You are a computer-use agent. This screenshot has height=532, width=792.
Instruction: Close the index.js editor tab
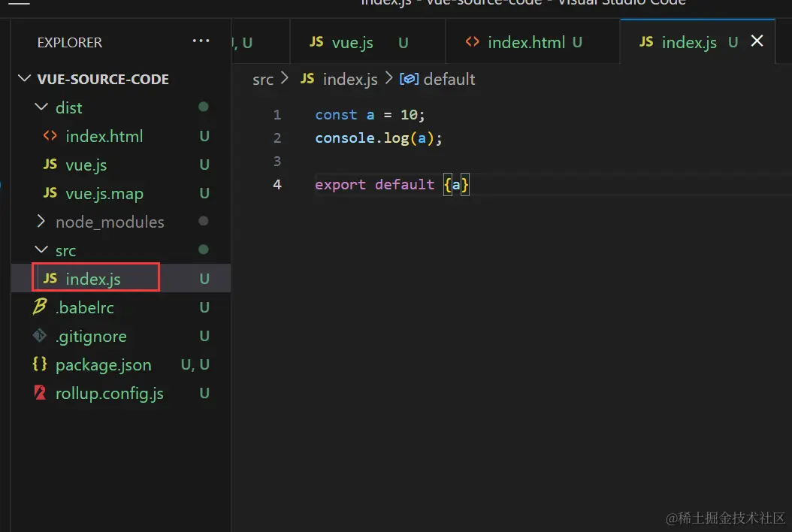[x=757, y=41]
